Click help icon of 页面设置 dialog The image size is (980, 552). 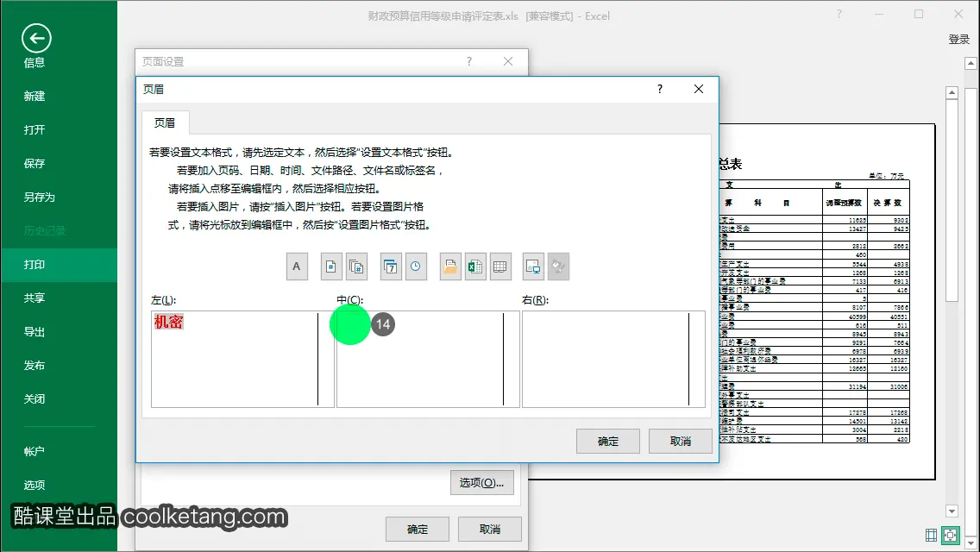pos(469,61)
